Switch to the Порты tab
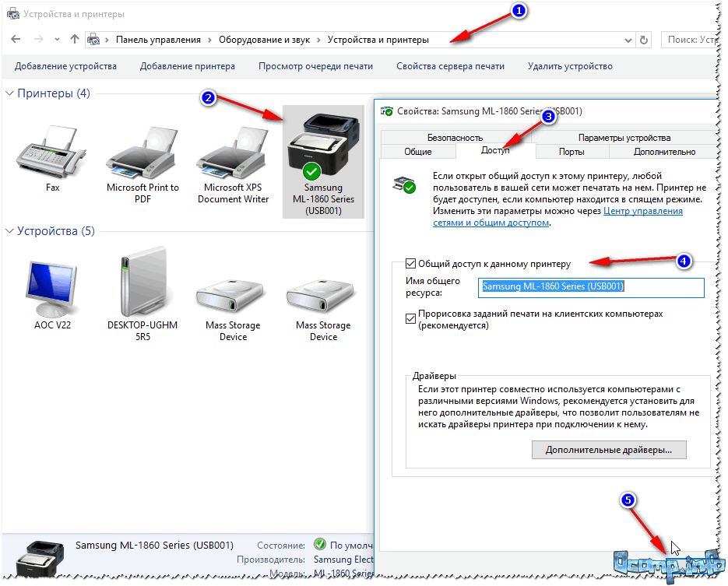The image size is (728, 586). pos(571,152)
